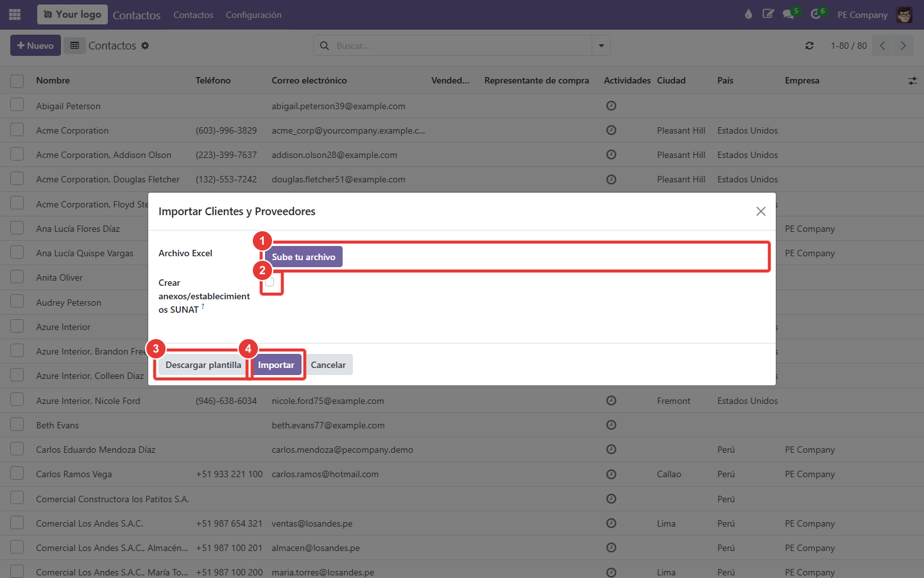Open the conversations chat icon
This screenshot has width=924, height=578.
point(789,14)
